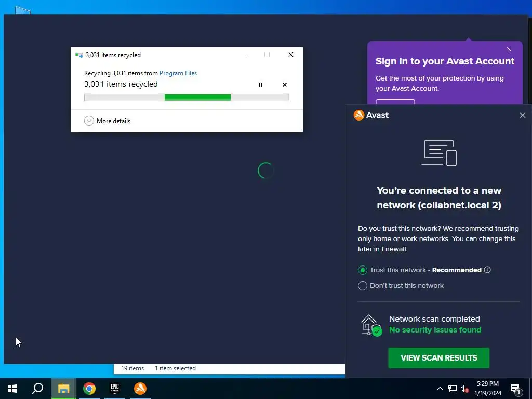Screen dimensions: 532x399
Task: Launch Google Chrome from taskbar
Action: point(89,389)
